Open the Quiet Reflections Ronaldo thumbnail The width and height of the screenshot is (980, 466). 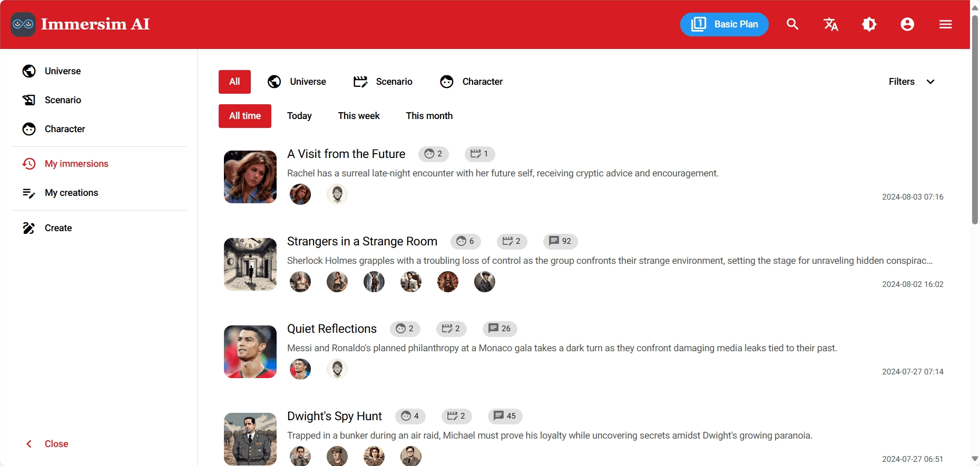250,352
